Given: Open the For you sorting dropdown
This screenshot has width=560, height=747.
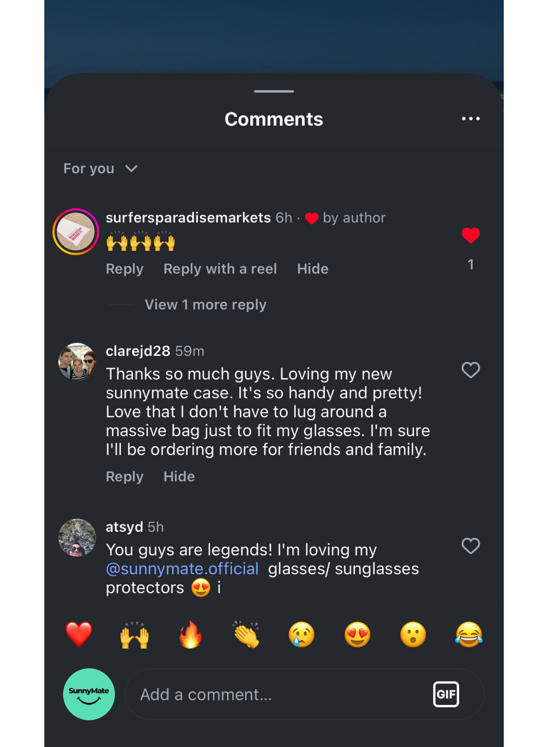Looking at the screenshot, I should coord(100,169).
